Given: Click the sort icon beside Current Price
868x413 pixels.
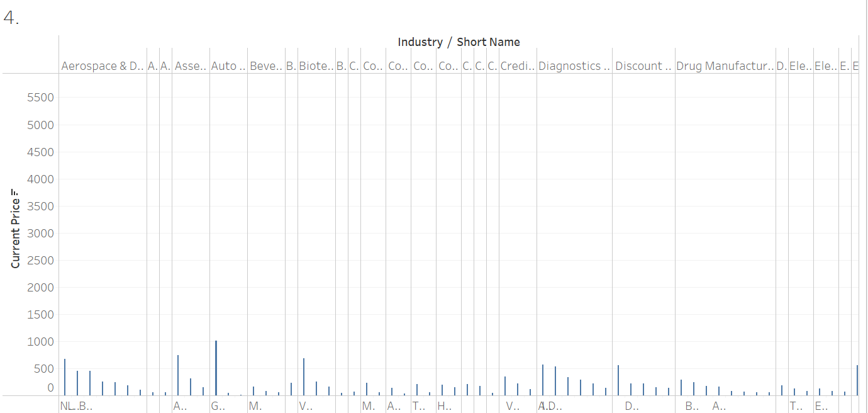Looking at the screenshot, I should point(15,200).
